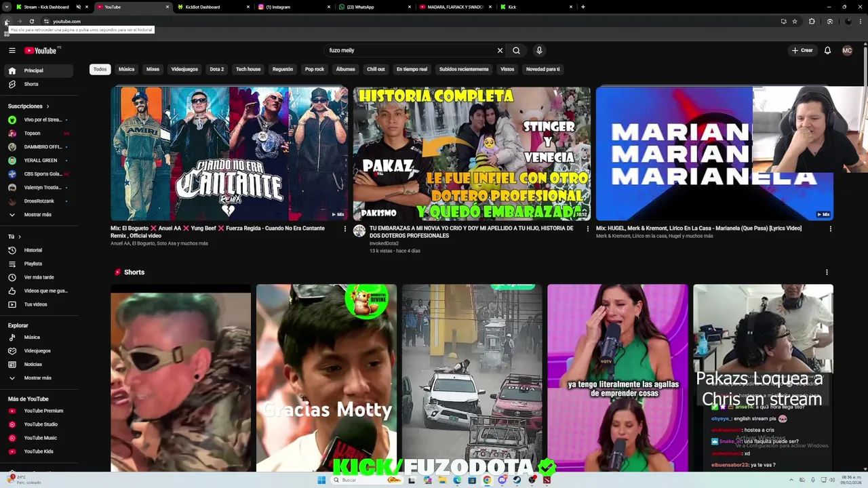Open Playlists in sidebar

tap(38, 264)
